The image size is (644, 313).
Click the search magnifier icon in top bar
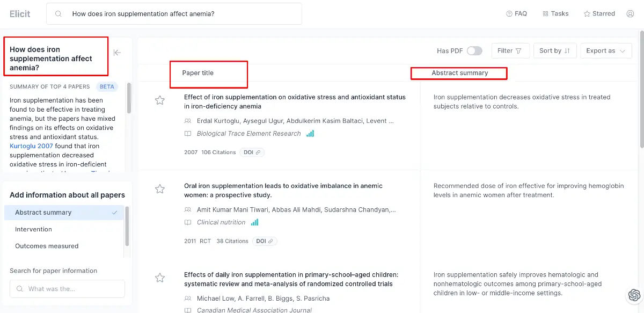point(58,14)
